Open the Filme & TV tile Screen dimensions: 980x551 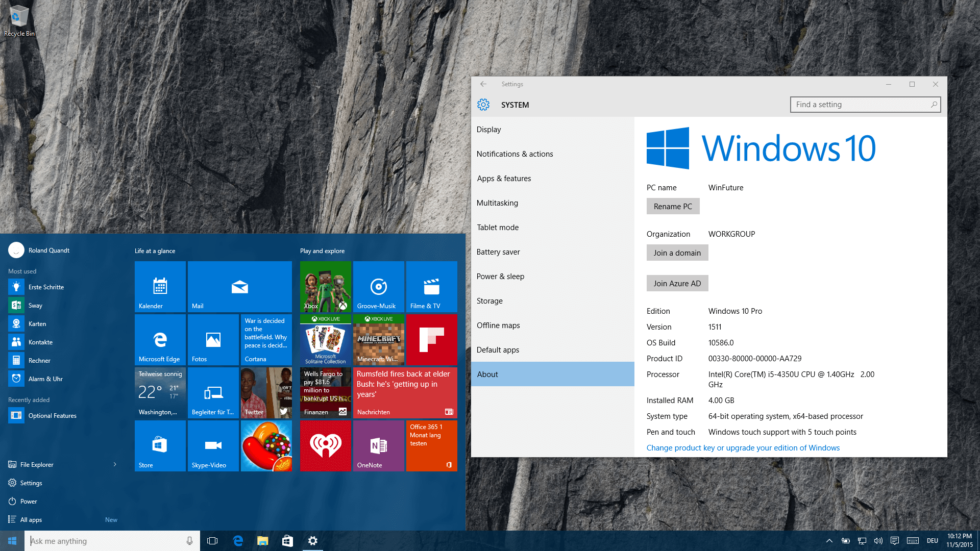click(431, 287)
